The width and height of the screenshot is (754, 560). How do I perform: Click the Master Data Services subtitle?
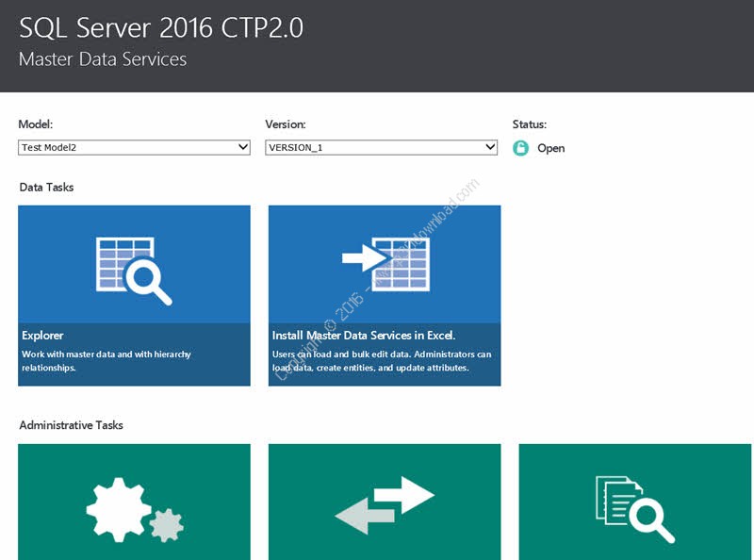pyautogui.click(x=103, y=59)
